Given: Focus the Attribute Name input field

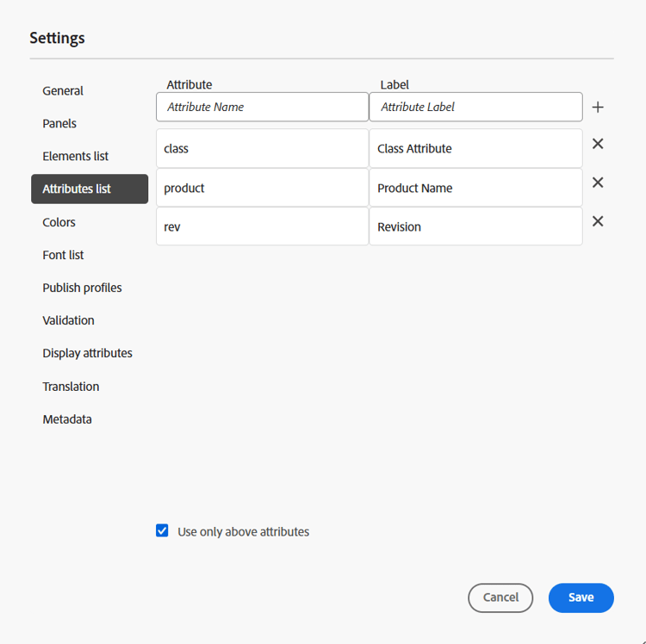Looking at the screenshot, I should coord(262,108).
